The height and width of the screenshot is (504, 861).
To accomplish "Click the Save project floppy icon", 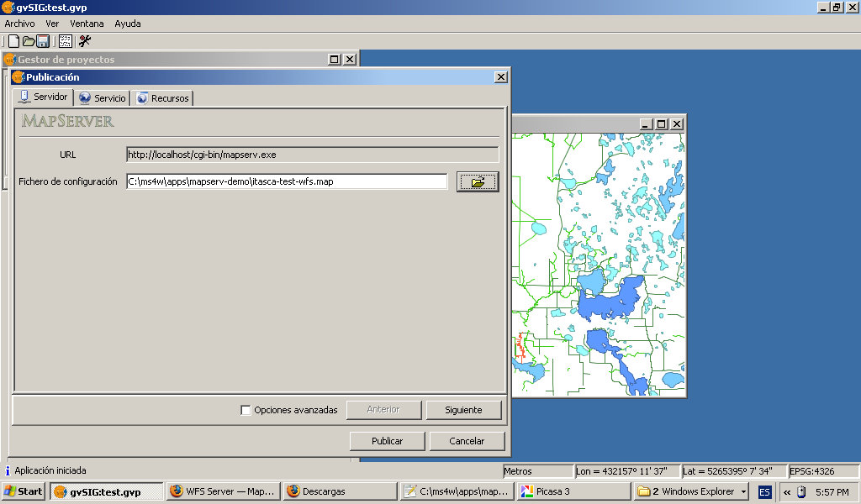I will [43, 41].
